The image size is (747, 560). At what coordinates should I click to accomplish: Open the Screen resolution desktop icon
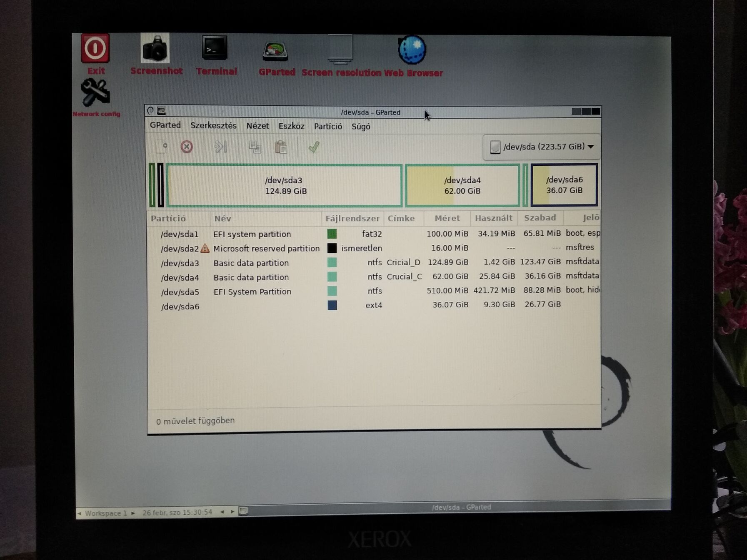coord(340,50)
